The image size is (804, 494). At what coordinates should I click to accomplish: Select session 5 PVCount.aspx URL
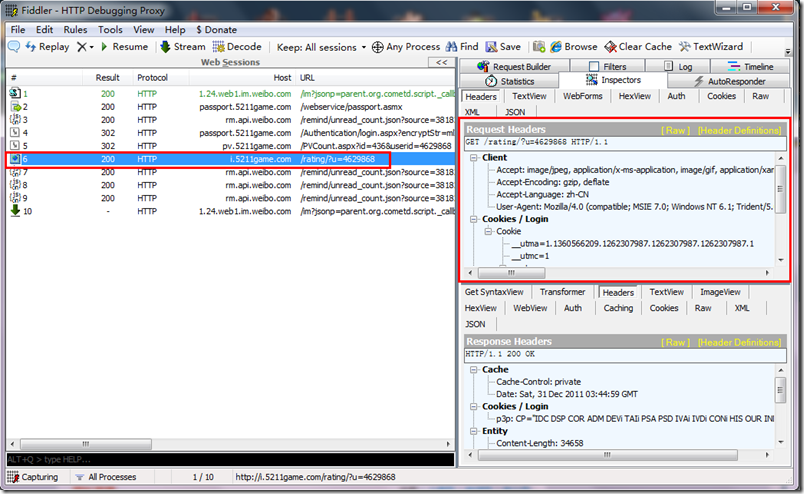376,146
